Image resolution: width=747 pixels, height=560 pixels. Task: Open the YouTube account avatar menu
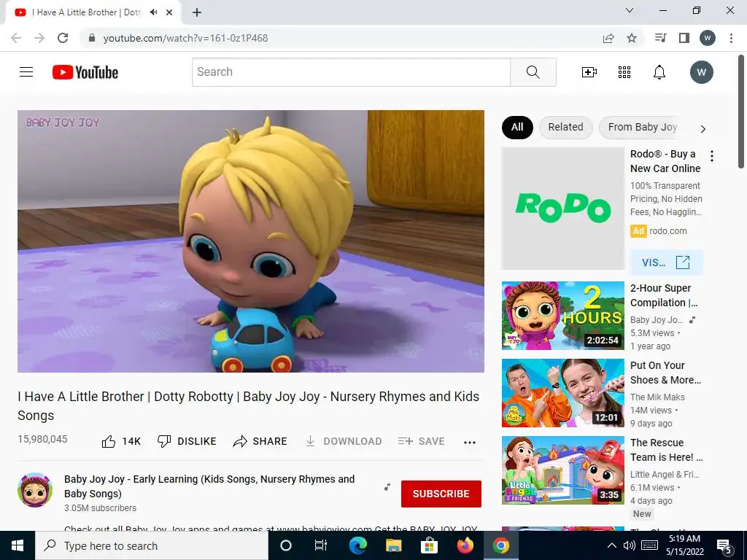click(x=701, y=72)
